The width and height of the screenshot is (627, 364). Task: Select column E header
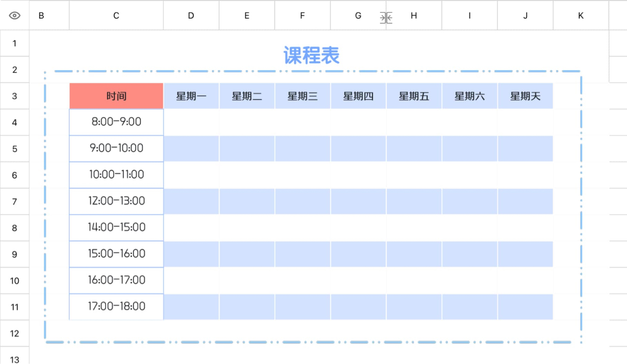click(247, 16)
